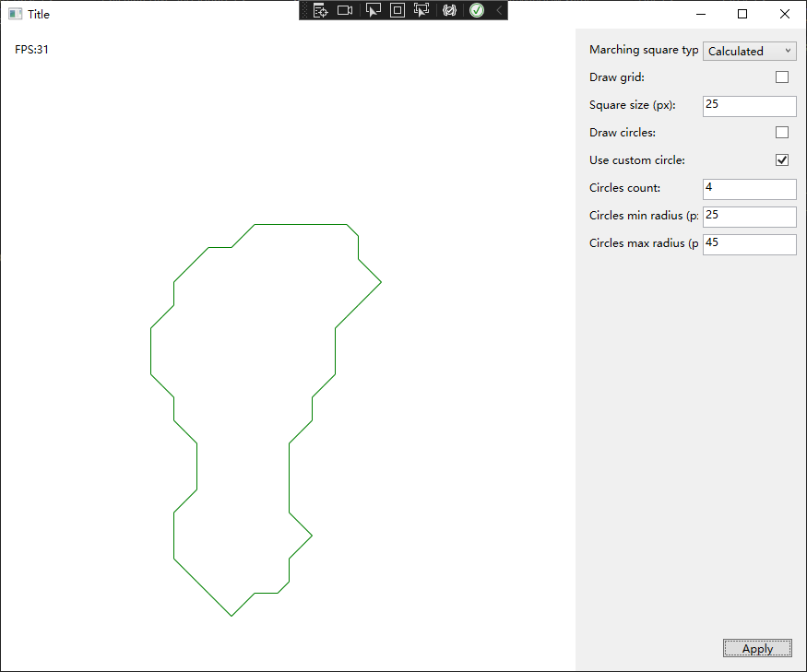Collapse the debug toolbar with chevron
Viewport: 807px width, 672px height.
click(x=499, y=10)
